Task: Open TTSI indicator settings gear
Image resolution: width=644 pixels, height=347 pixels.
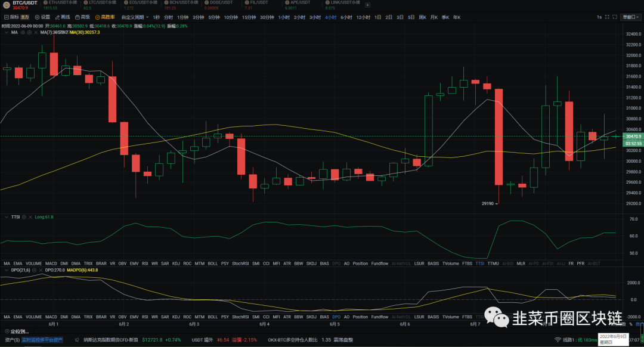Action: (x=24, y=217)
